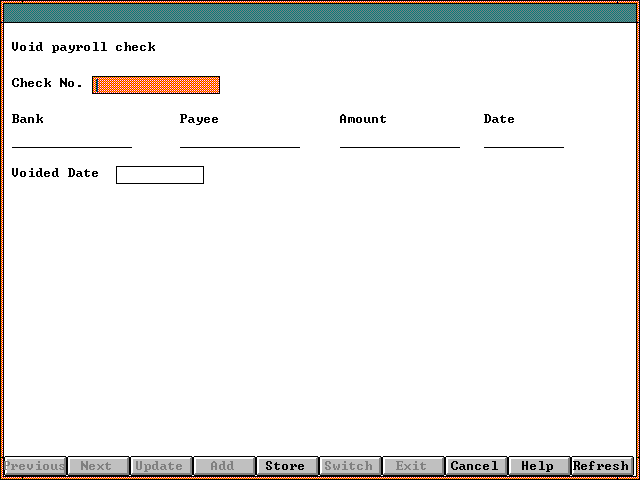Click the "Check No." label
This screenshot has height=480, width=640.
[47, 83]
